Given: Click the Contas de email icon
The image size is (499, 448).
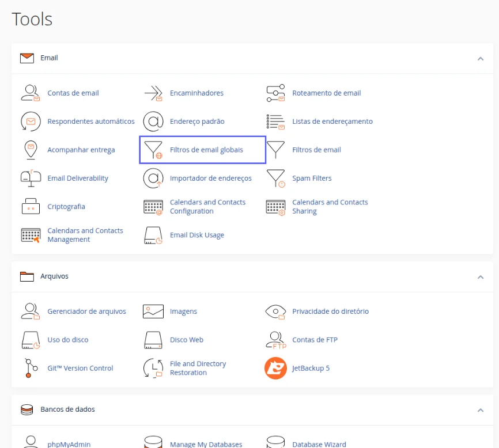Looking at the screenshot, I should tap(31, 93).
